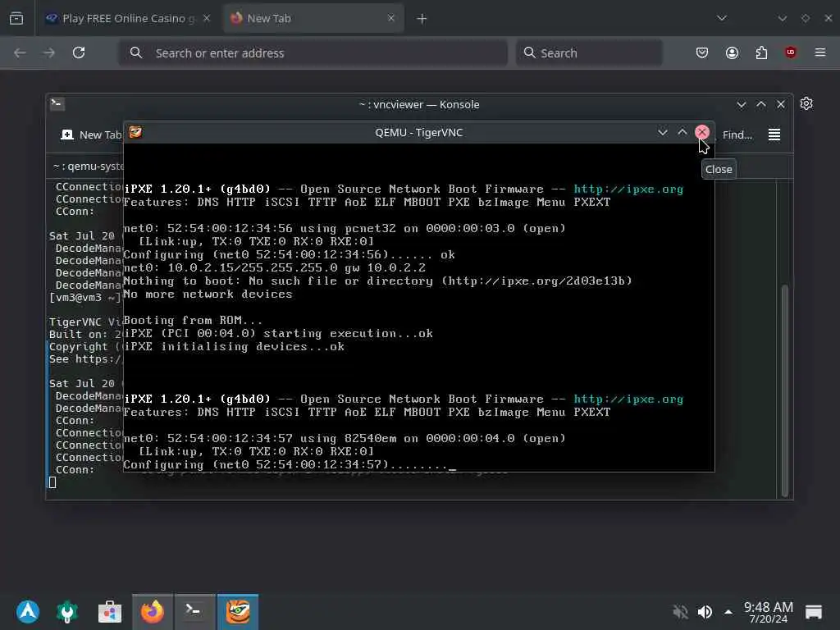Expand hidden system tray icons
The image size is (840, 630).
(x=728, y=612)
